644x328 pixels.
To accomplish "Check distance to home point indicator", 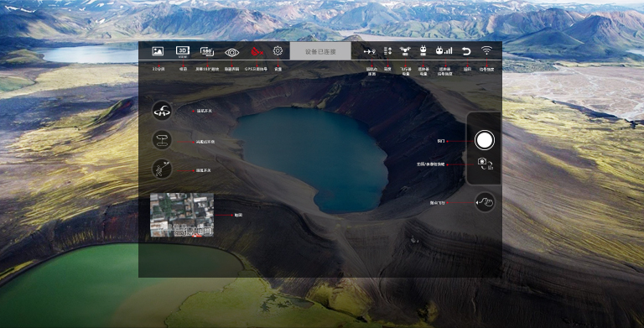I will pos(370,51).
